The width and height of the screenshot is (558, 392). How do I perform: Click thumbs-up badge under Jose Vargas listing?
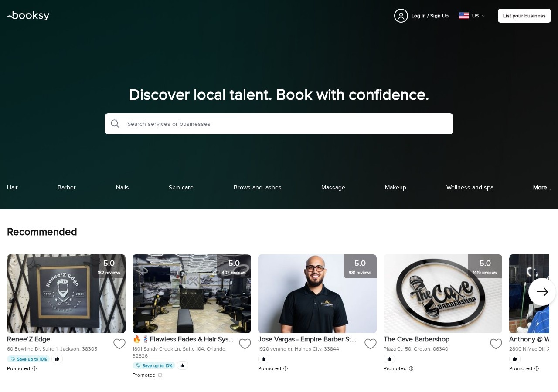(264, 359)
